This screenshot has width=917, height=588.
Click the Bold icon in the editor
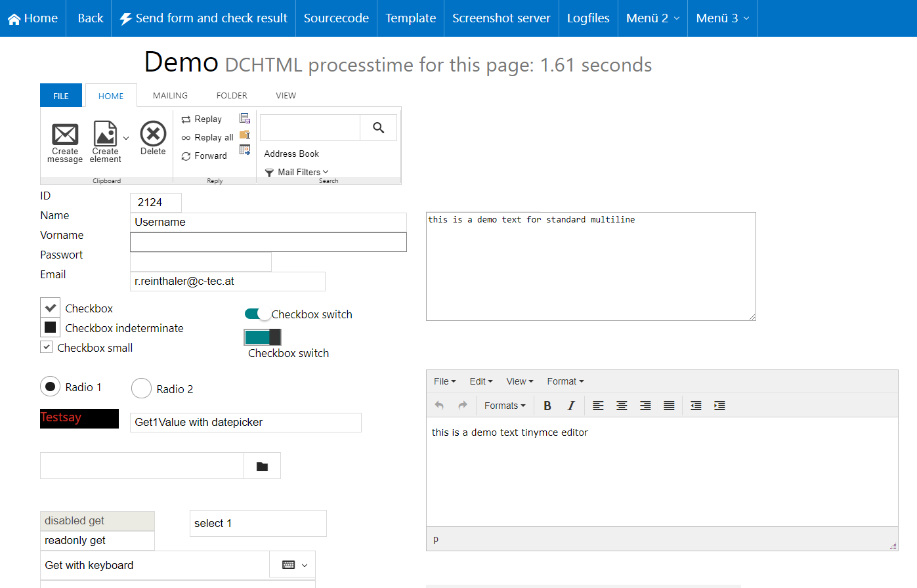547,406
